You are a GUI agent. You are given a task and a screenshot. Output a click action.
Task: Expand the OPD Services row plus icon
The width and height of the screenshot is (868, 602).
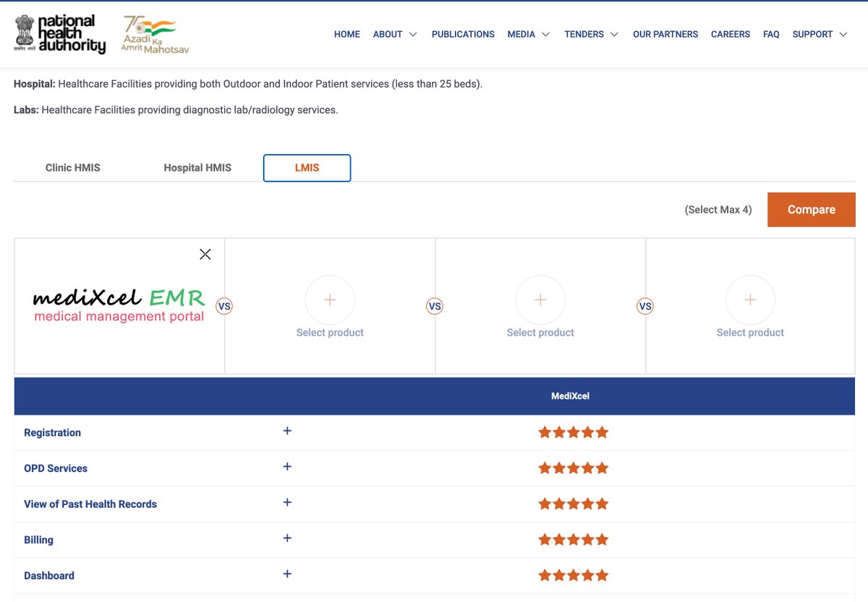pyautogui.click(x=287, y=467)
